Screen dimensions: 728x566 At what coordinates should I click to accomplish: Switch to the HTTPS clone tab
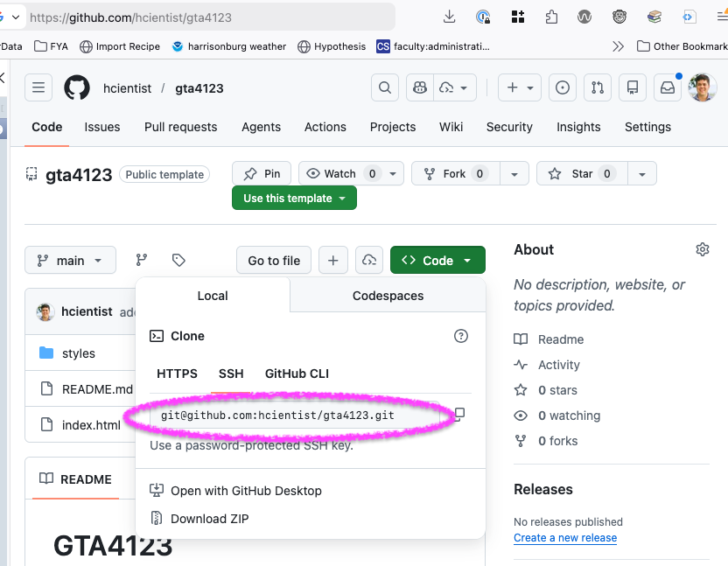pyautogui.click(x=176, y=374)
